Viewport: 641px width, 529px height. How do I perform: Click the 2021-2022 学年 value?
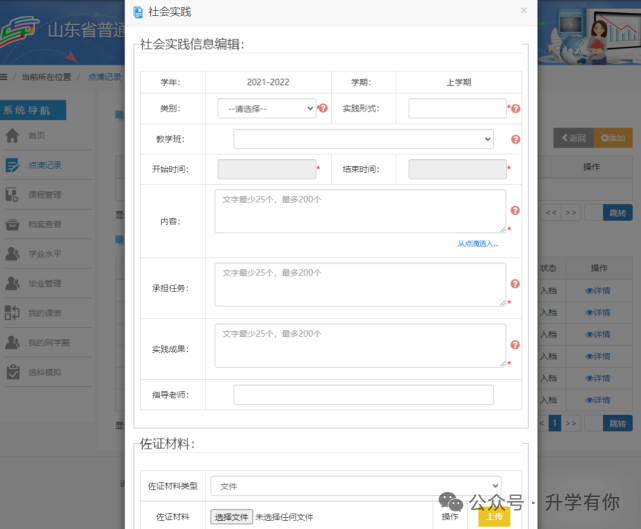[268, 82]
